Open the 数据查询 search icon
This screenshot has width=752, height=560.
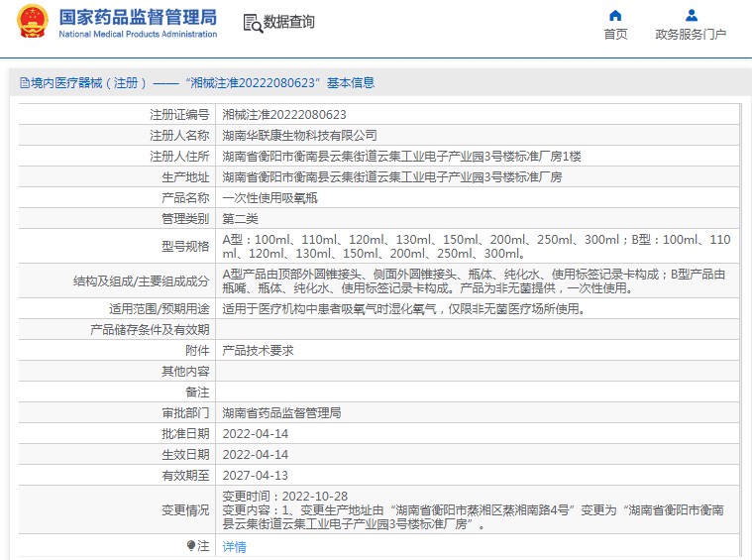[x=253, y=23]
